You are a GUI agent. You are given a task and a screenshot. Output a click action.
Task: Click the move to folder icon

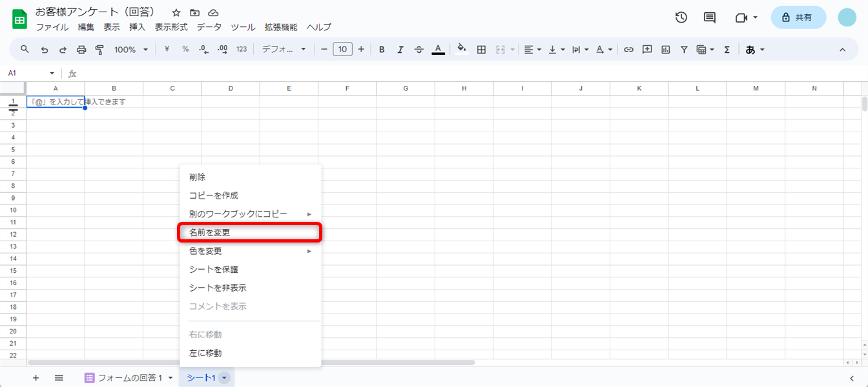point(194,13)
